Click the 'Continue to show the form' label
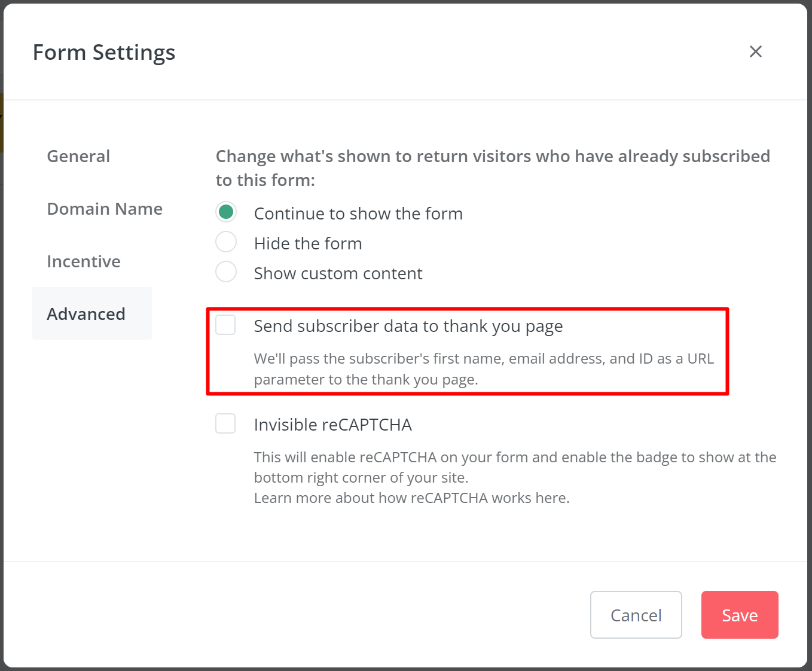Image resolution: width=812 pixels, height=671 pixels. click(x=358, y=213)
